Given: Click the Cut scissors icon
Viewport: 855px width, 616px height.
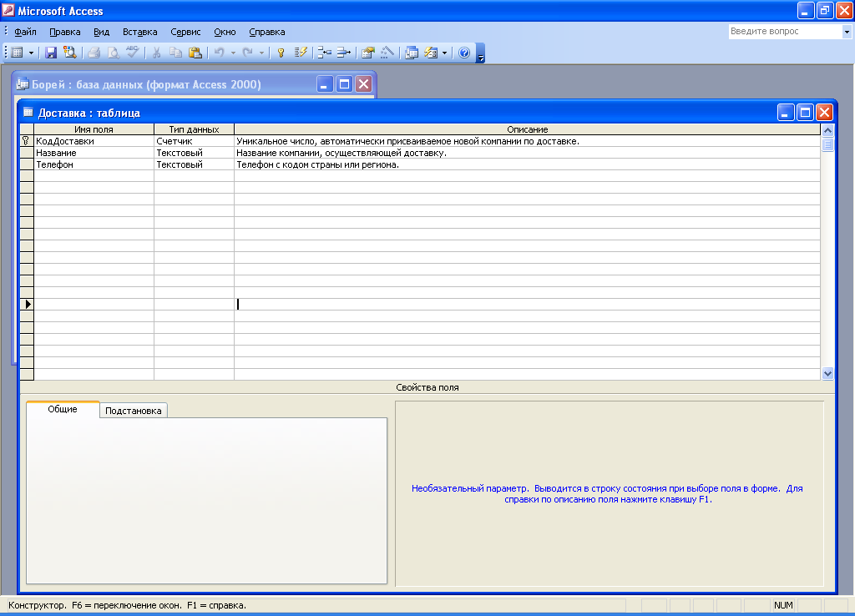Looking at the screenshot, I should pyautogui.click(x=156, y=53).
